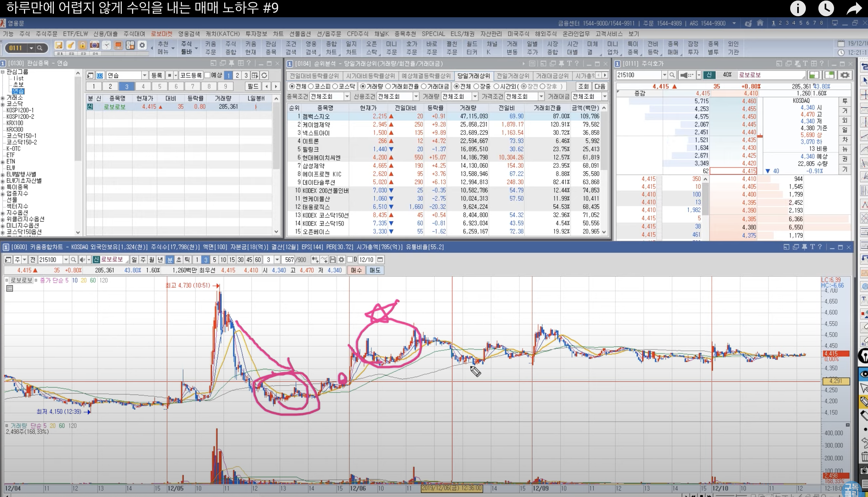Screen dimensions: 868x497
Task: Open the chart date calendar icon
Action: click(380, 260)
